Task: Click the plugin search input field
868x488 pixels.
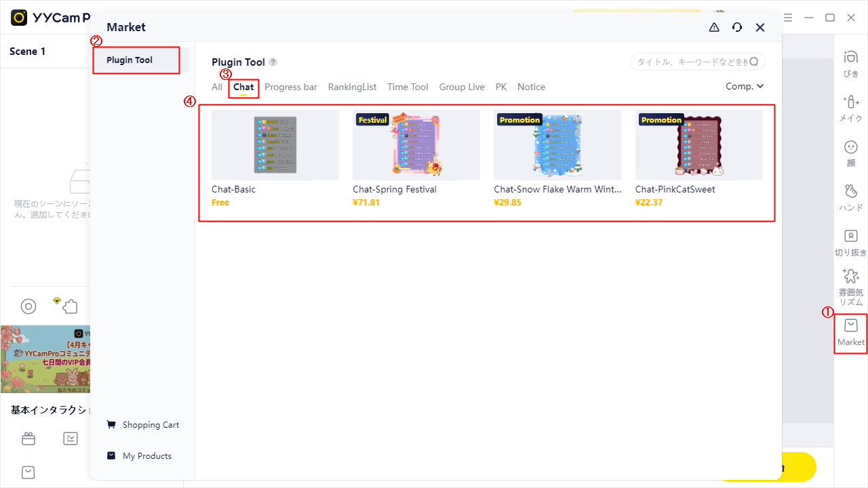Action: (x=692, y=62)
